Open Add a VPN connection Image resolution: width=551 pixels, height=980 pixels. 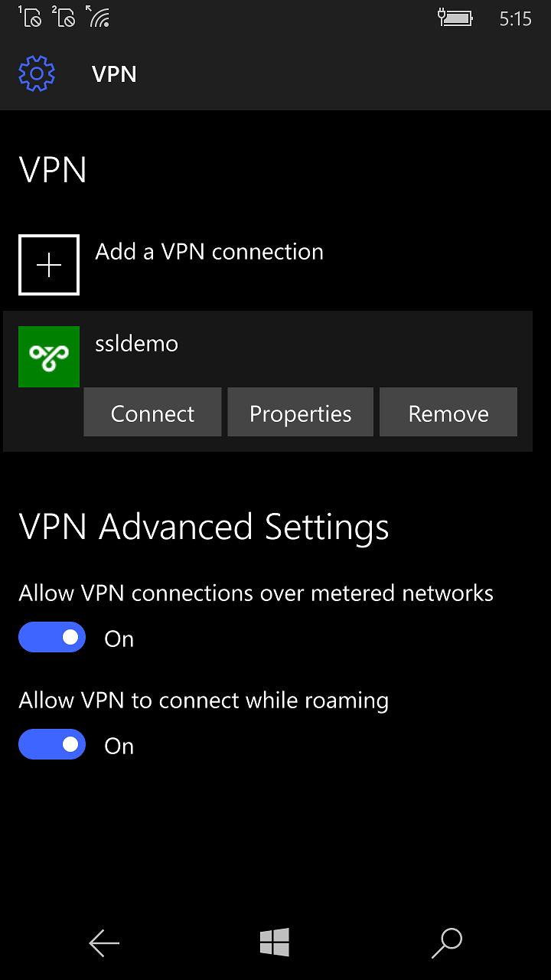(208, 252)
